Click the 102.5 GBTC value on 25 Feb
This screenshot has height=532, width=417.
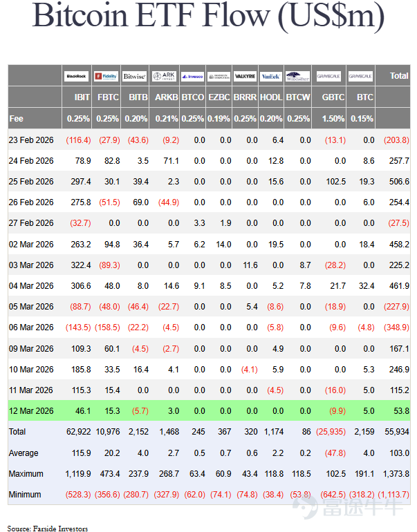pos(336,182)
